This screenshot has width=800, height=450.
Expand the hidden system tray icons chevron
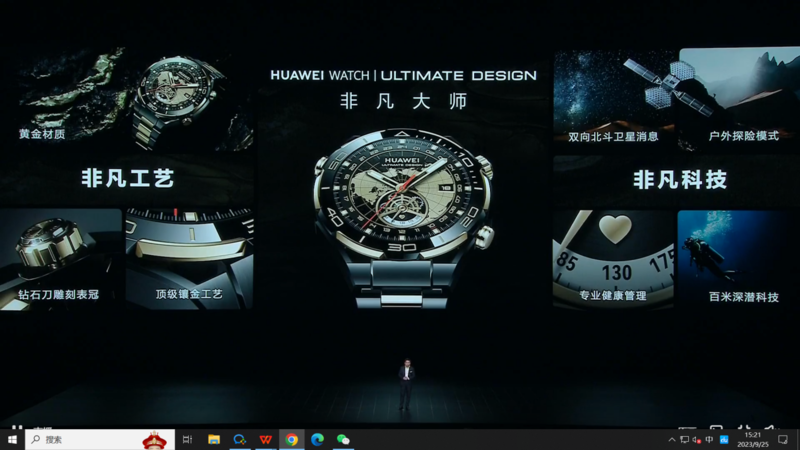pos(672,439)
